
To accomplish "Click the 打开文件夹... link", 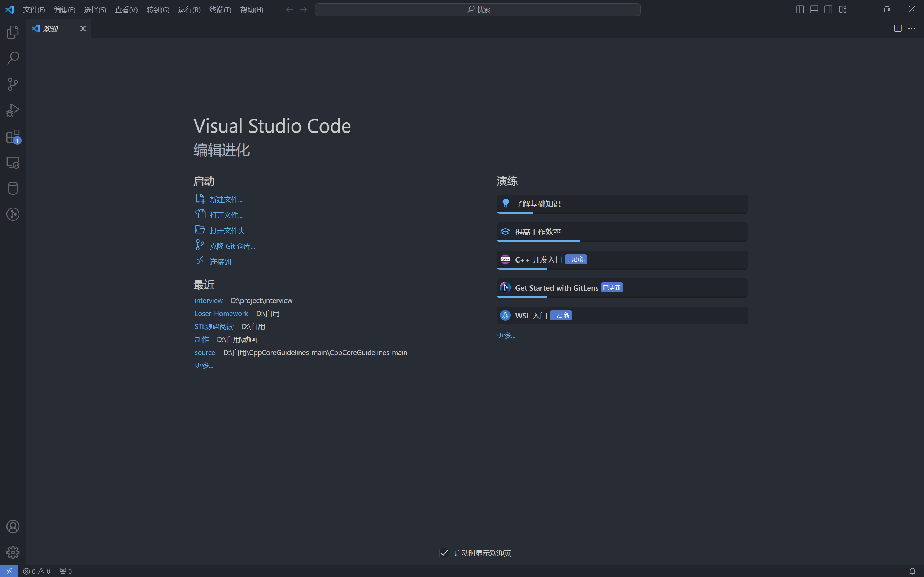I will (x=230, y=230).
